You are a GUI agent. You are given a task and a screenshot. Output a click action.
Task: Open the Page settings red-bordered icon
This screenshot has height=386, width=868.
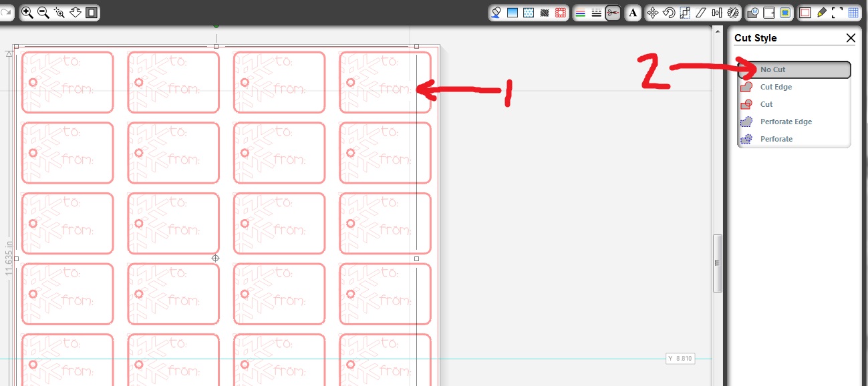point(805,12)
